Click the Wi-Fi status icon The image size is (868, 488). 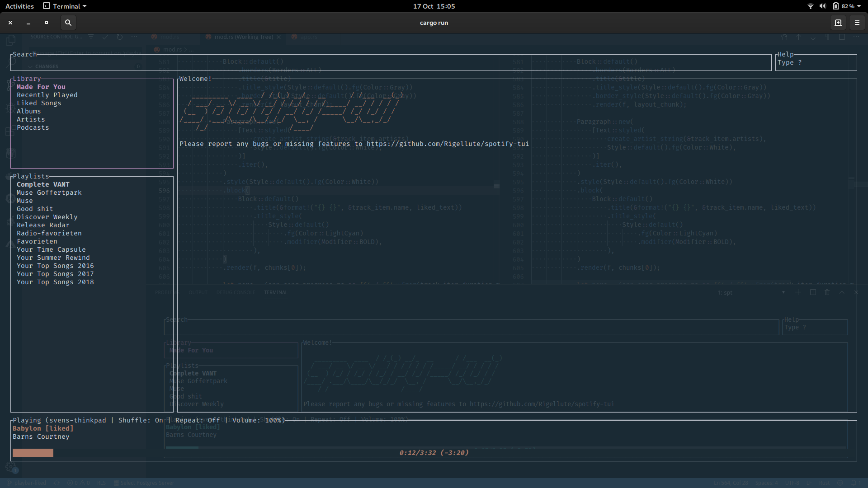pos(810,6)
